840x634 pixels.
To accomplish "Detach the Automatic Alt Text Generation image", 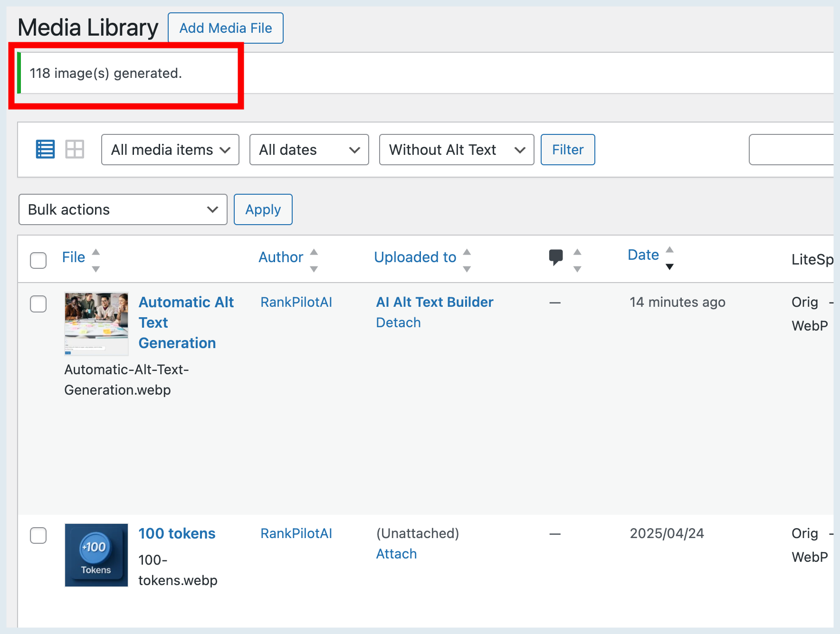I will [398, 322].
